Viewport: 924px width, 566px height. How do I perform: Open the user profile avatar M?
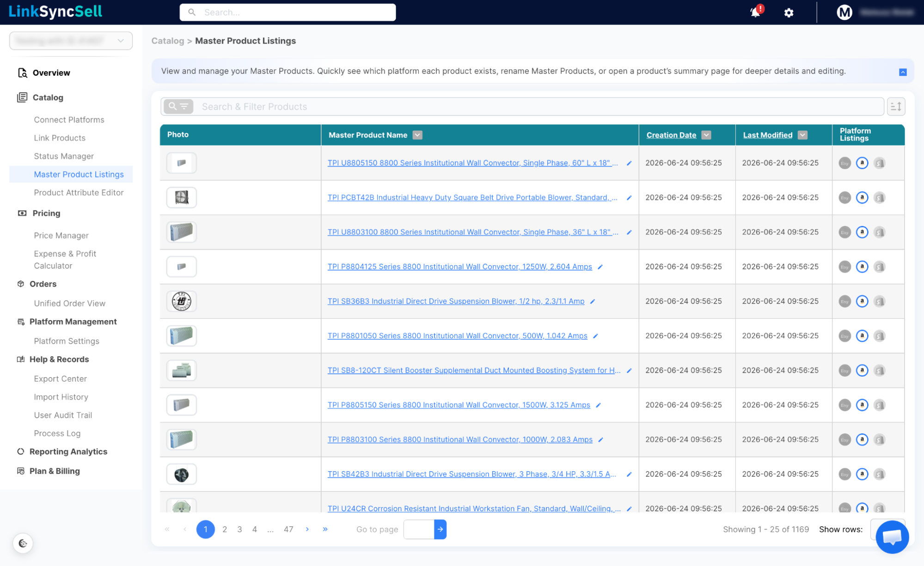pos(844,12)
